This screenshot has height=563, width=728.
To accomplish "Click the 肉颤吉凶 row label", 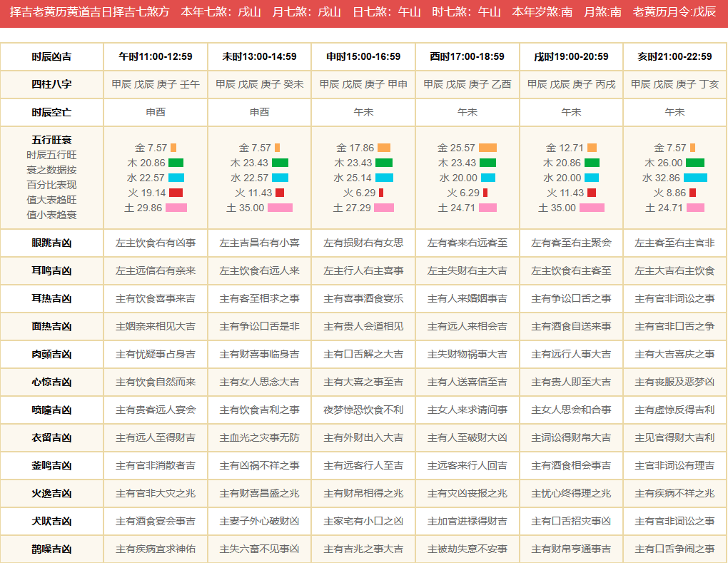I will 51,354.
